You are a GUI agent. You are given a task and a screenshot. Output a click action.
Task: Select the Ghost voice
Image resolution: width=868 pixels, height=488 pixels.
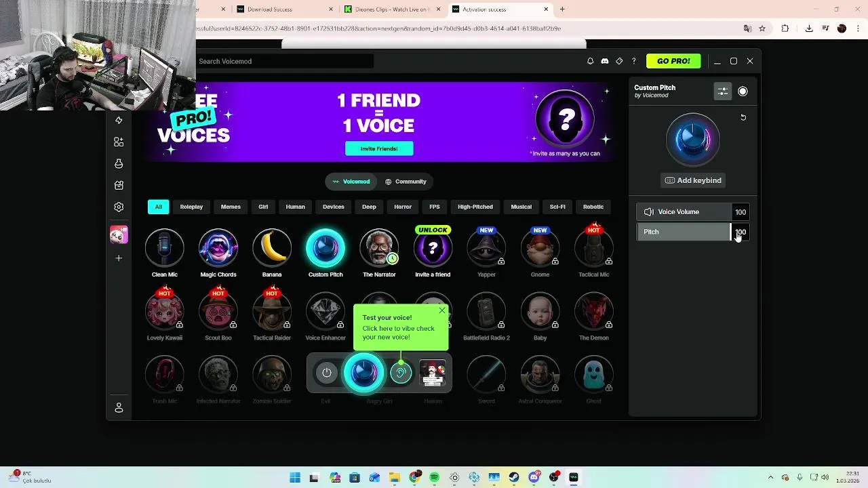(x=594, y=374)
